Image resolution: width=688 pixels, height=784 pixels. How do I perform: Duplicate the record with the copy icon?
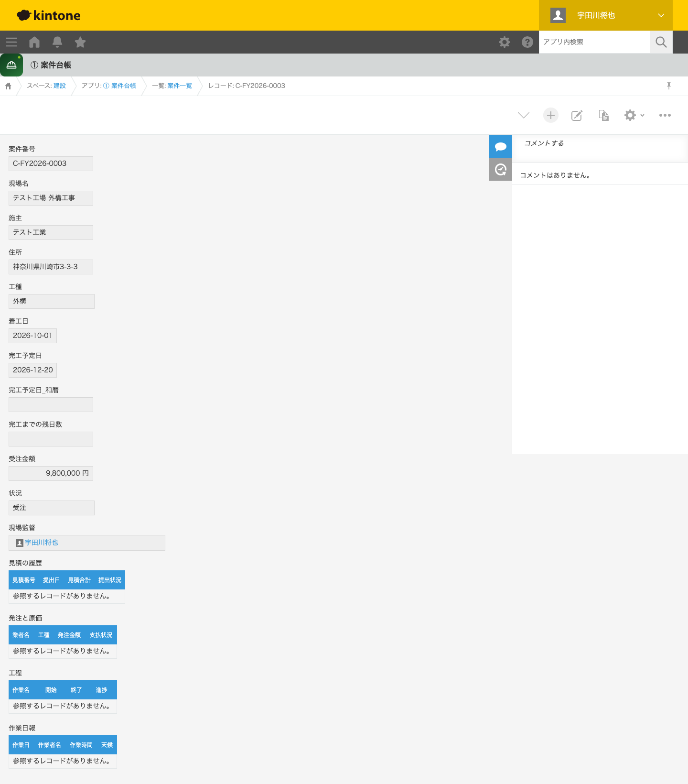click(604, 115)
